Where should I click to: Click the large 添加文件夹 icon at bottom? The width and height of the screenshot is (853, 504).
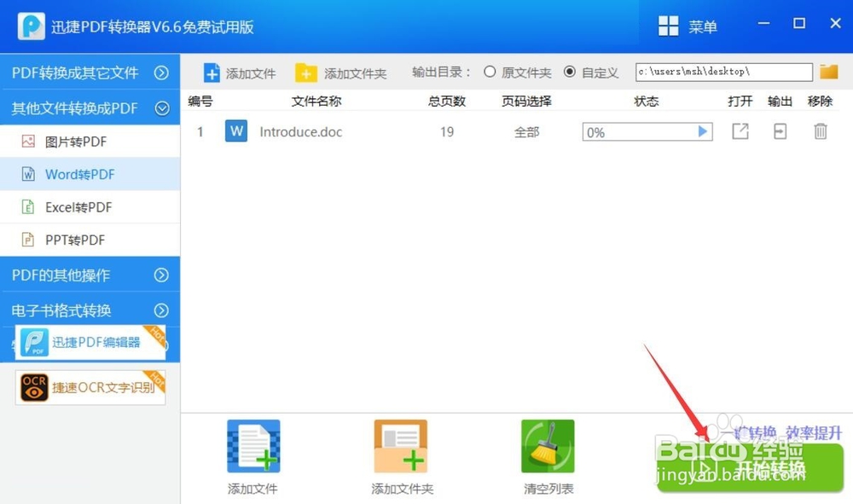(x=400, y=446)
